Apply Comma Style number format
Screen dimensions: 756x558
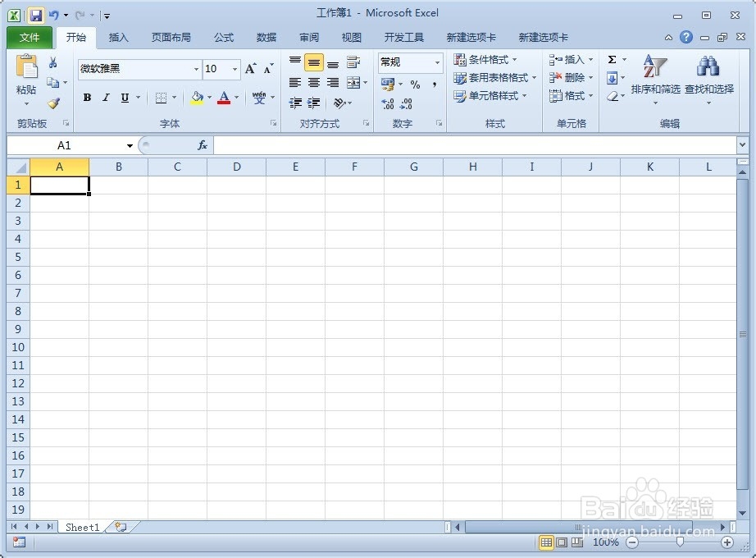[x=435, y=85]
